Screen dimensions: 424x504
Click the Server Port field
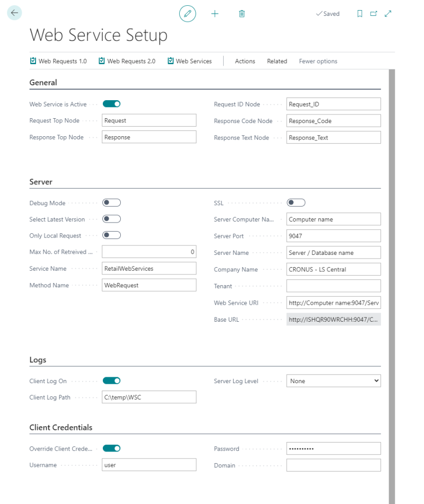(x=334, y=236)
